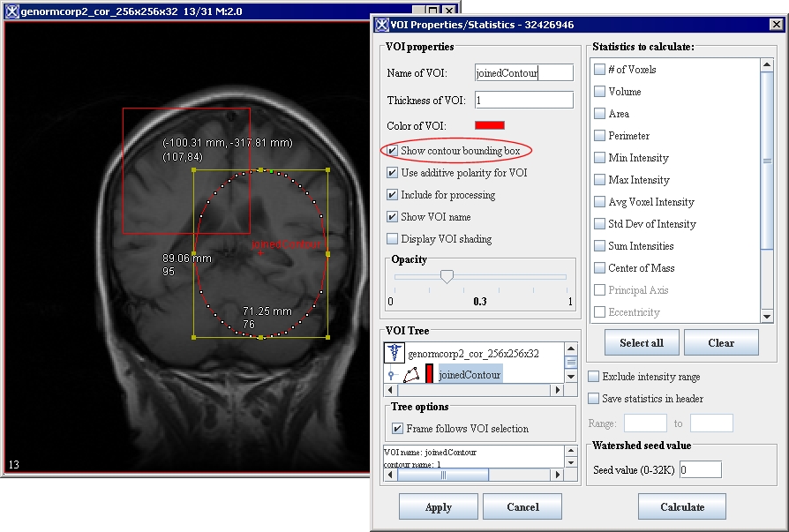Image resolution: width=789 pixels, height=532 pixels.
Task: Click VOI Tree scroll up arrow
Action: 571,348
